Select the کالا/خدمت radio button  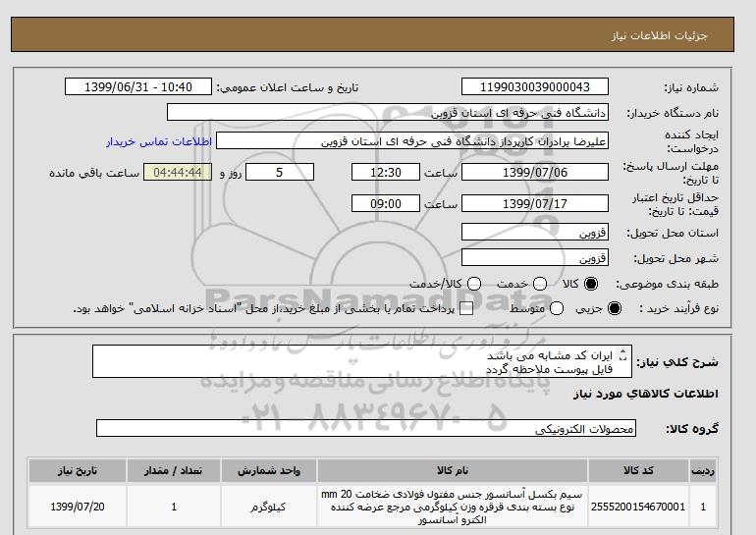[474, 284]
